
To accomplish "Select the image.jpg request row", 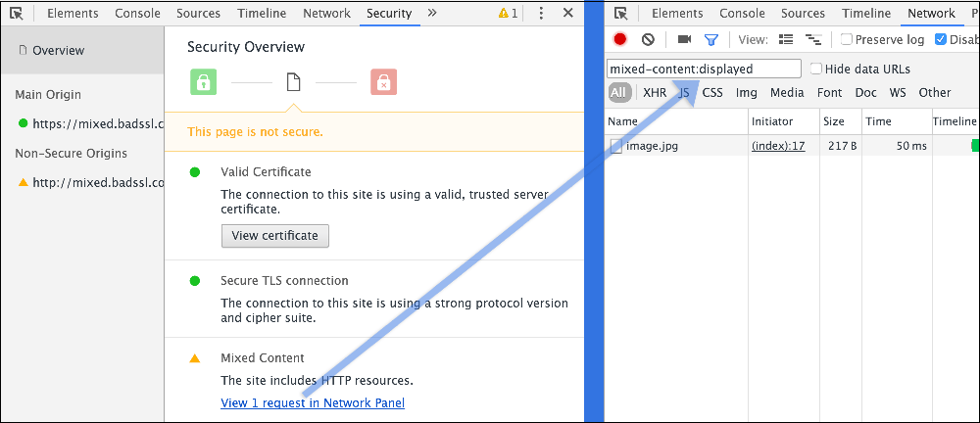I will point(792,147).
